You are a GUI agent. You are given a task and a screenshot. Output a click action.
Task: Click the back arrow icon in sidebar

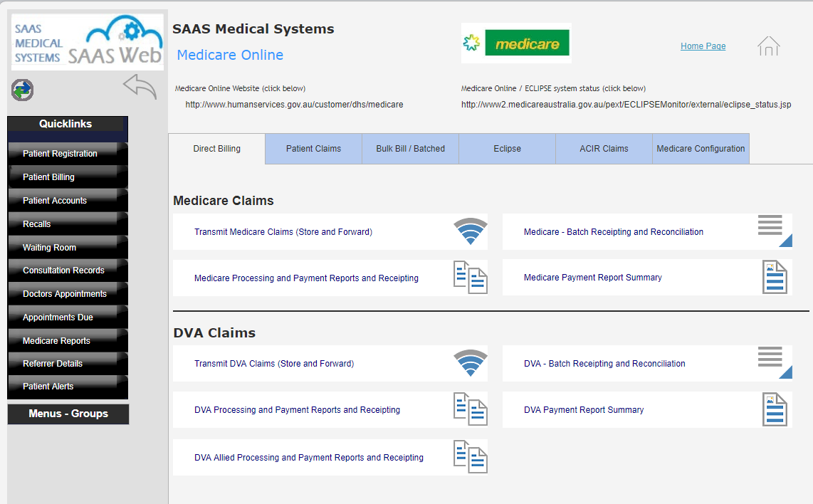[140, 86]
